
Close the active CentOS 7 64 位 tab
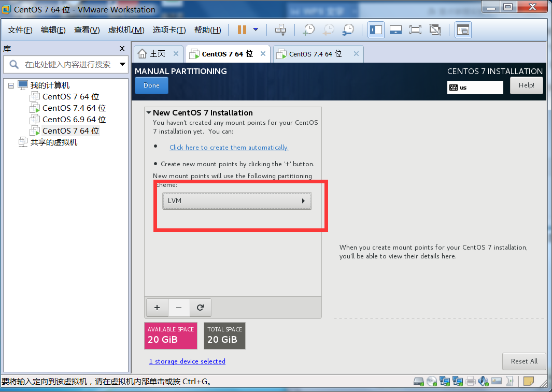263,53
